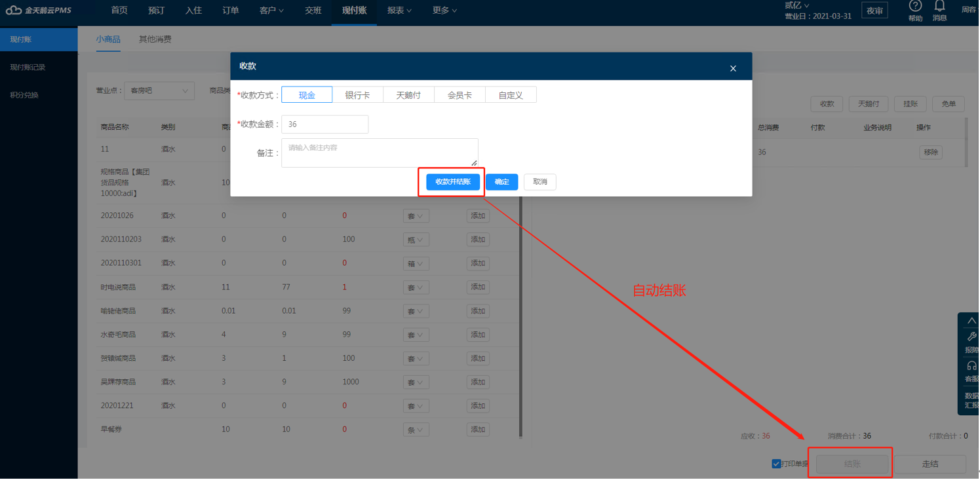Click 收款并结账 button
Image resolution: width=980 pixels, height=480 pixels.
[x=453, y=182]
